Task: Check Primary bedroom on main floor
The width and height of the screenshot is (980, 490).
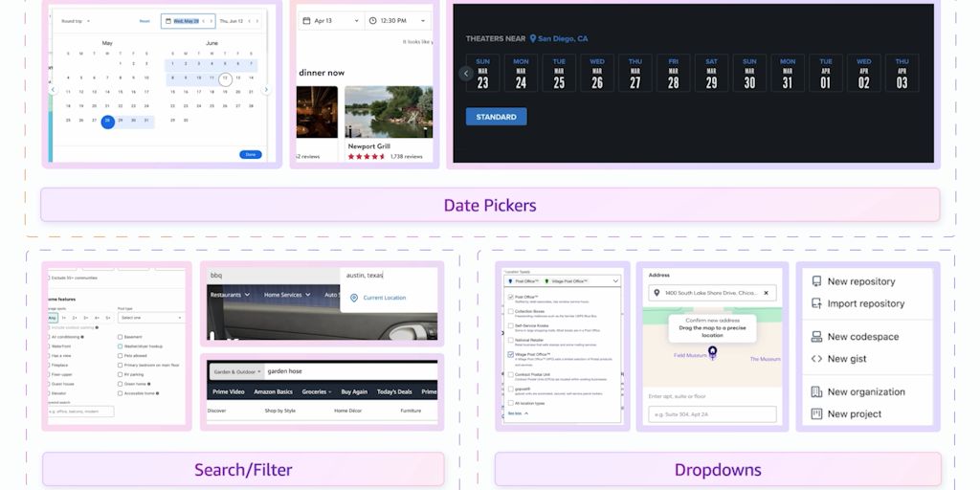Action: coord(120,365)
